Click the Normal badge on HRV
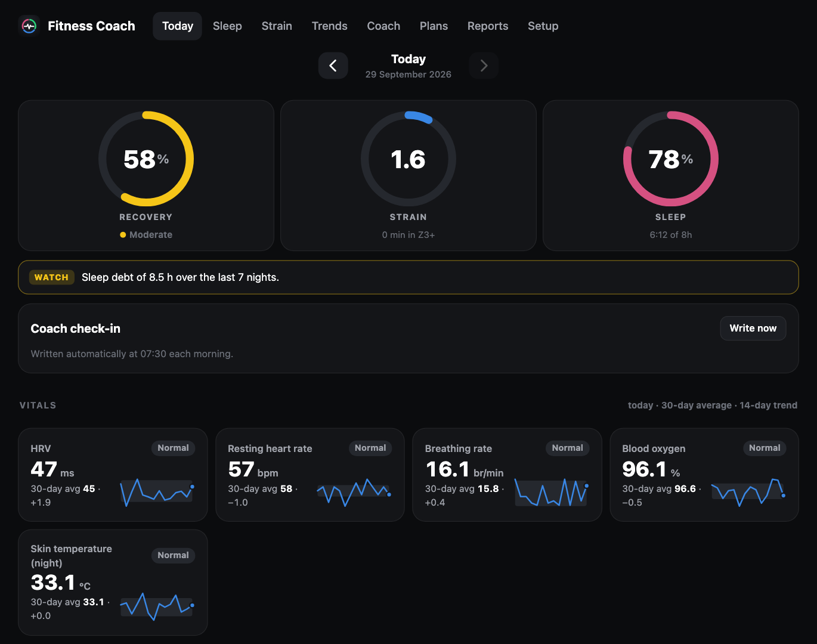817x644 pixels. pos(173,448)
